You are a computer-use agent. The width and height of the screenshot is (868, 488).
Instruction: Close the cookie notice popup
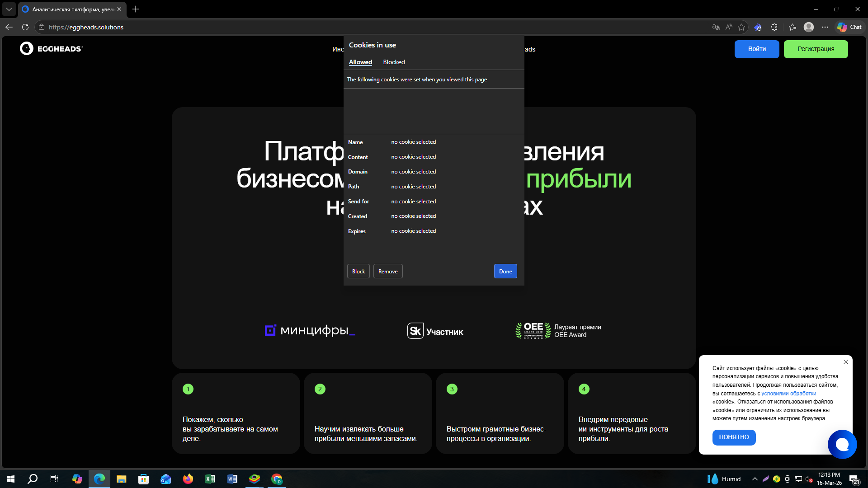pos(846,362)
